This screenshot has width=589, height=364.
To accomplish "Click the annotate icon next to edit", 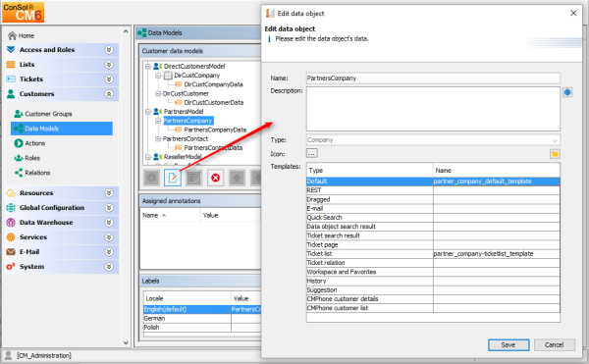I will pos(193,178).
